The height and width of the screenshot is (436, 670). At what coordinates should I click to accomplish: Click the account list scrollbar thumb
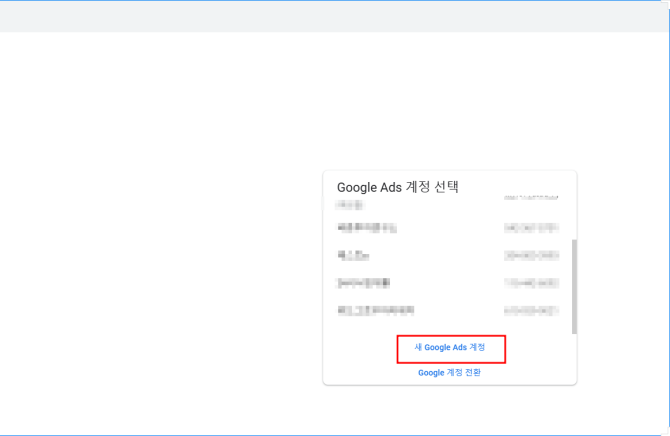tap(573, 286)
